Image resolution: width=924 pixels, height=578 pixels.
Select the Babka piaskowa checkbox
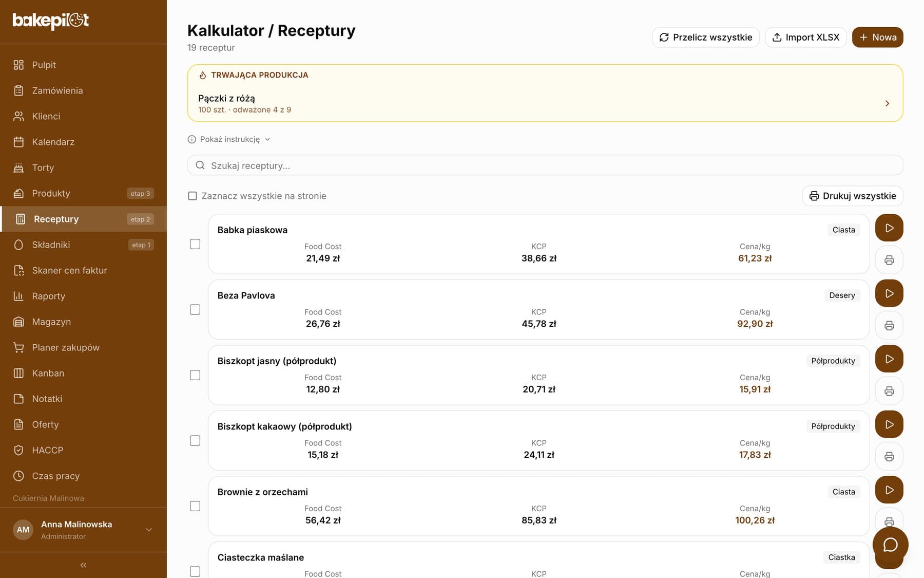195,244
